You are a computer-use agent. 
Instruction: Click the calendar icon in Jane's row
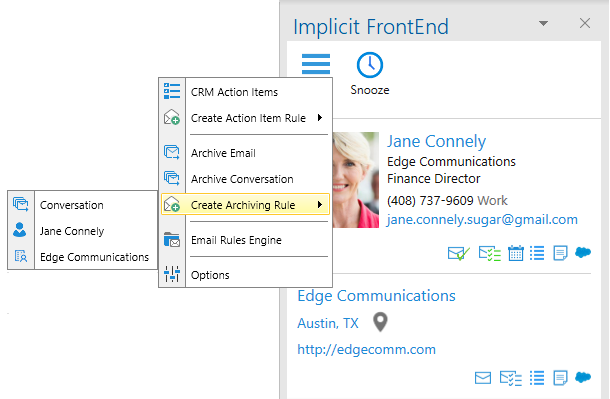tap(515, 253)
